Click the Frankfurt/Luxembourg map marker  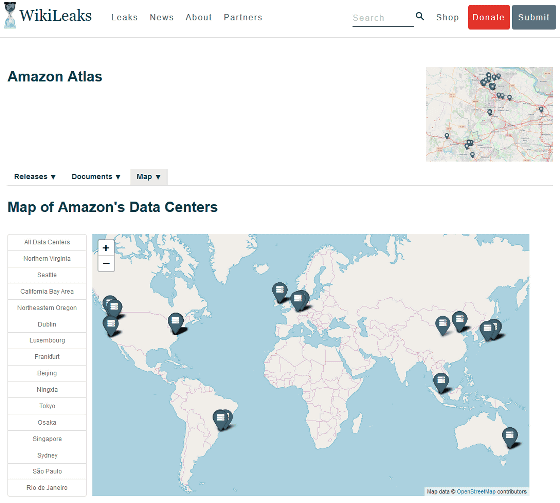[x=299, y=300]
